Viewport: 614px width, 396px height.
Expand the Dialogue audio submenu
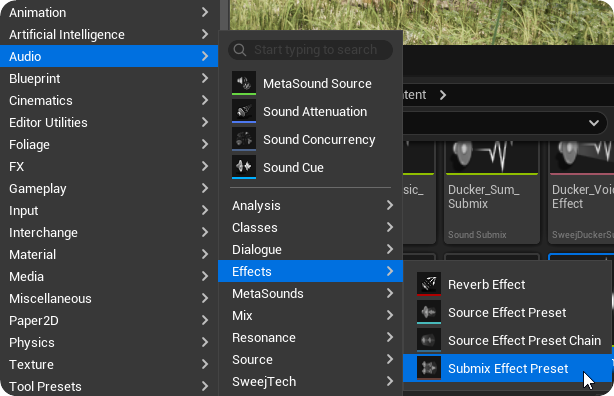click(311, 249)
